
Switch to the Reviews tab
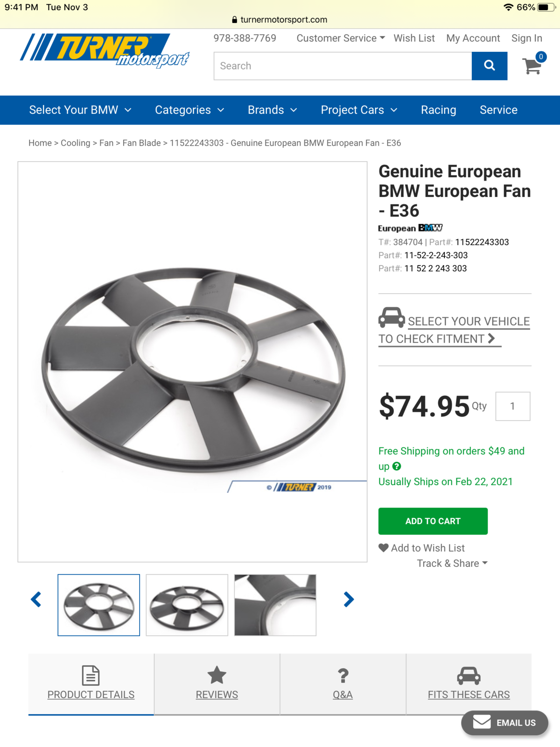pos(217,684)
